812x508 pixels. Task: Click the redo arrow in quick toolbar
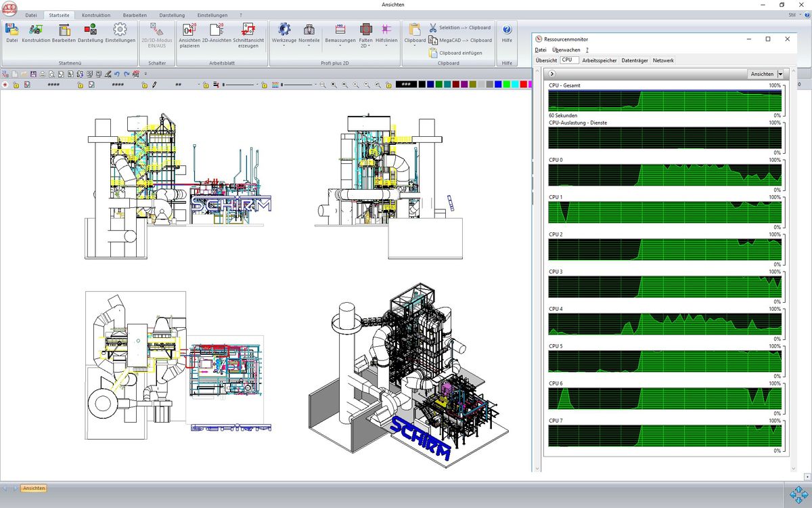(x=127, y=74)
